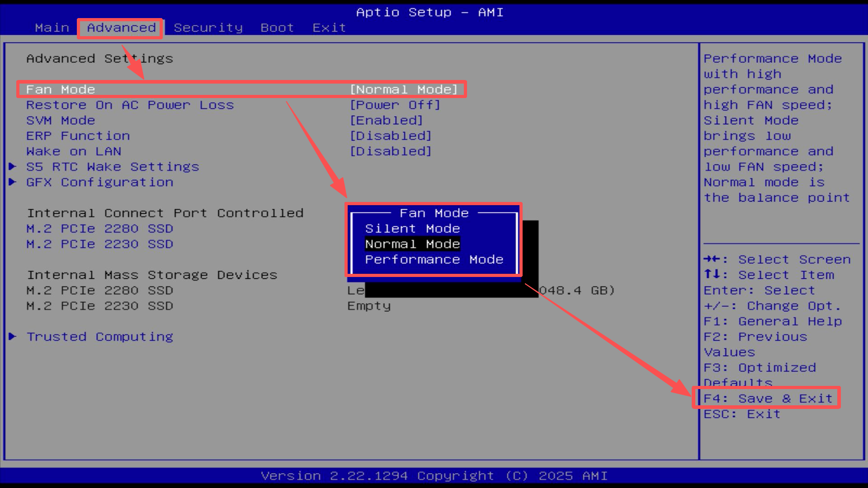Click the ESC: Exit hint
This screenshot has width=868, height=488.
pos(741,414)
